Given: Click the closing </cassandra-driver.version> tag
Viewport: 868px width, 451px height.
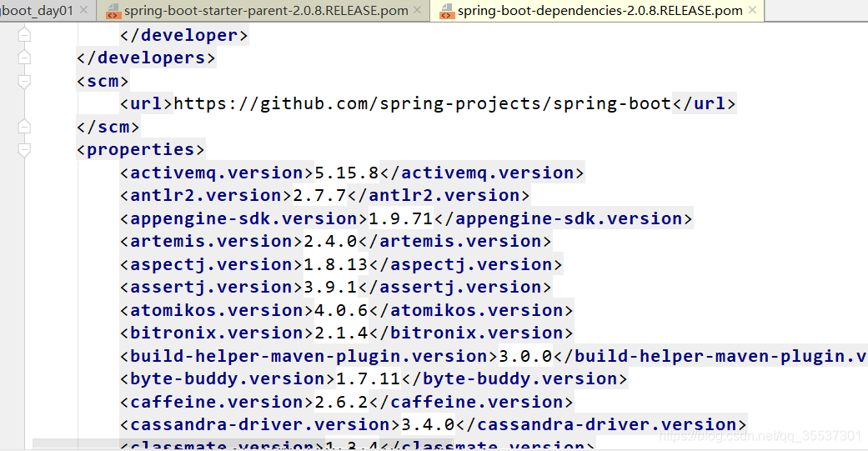Looking at the screenshot, I should pos(601,425).
